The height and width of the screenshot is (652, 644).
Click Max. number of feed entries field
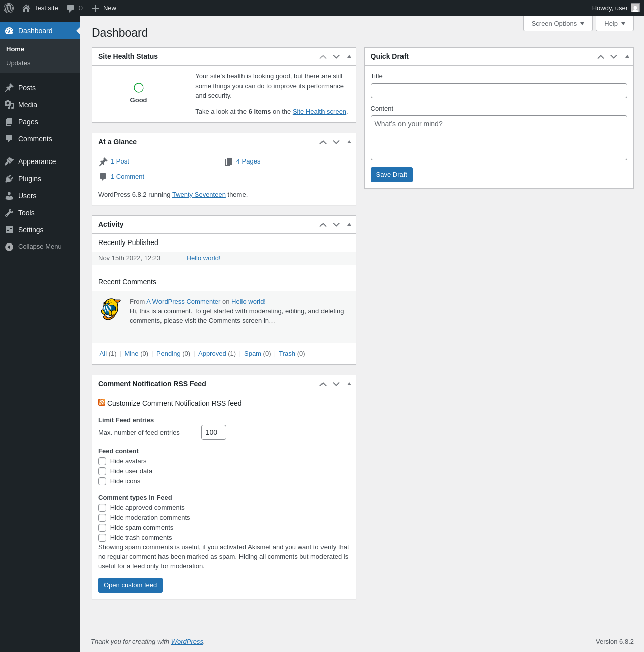click(214, 432)
